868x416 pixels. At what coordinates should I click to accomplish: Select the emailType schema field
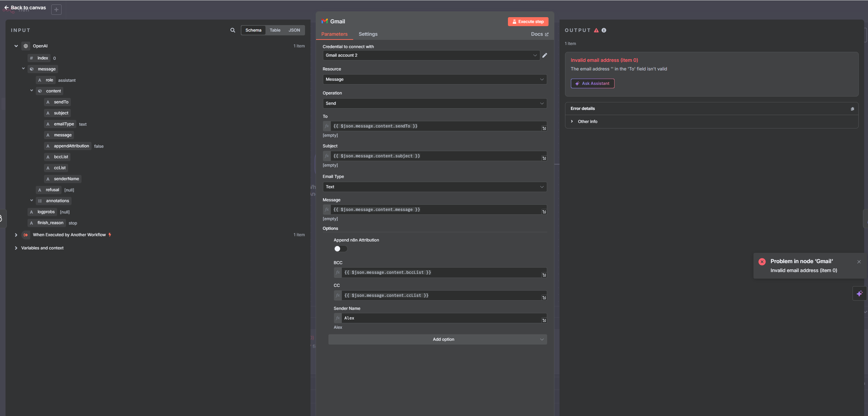pyautogui.click(x=61, y=124)
